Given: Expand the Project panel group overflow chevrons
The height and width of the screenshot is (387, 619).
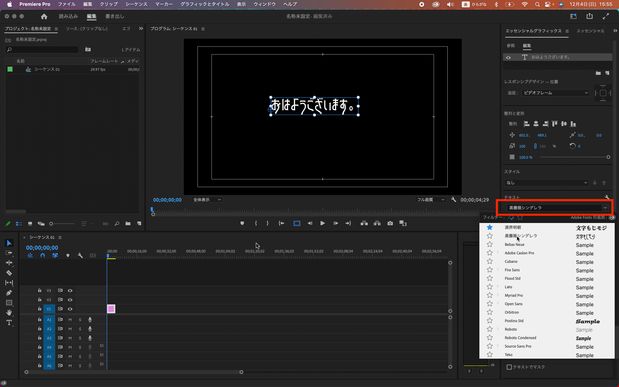Looking at the screenshot, I should point(141,29).
